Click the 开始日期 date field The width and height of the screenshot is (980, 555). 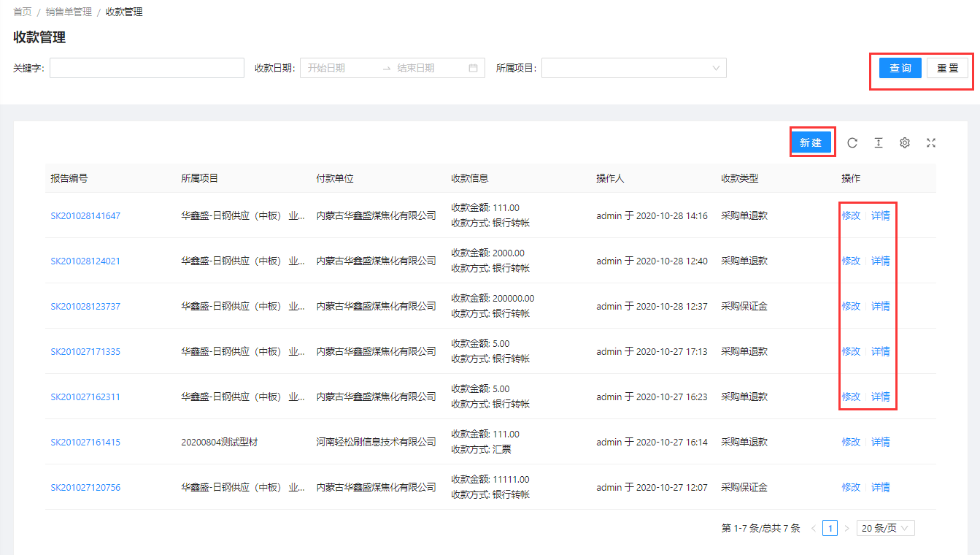339,68
